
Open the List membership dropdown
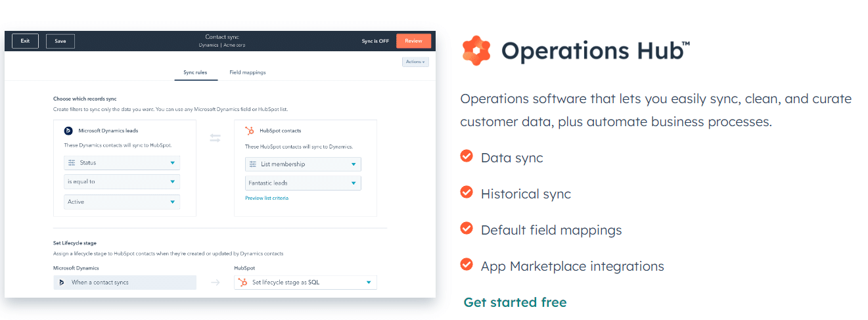click(x=303, y=164)
